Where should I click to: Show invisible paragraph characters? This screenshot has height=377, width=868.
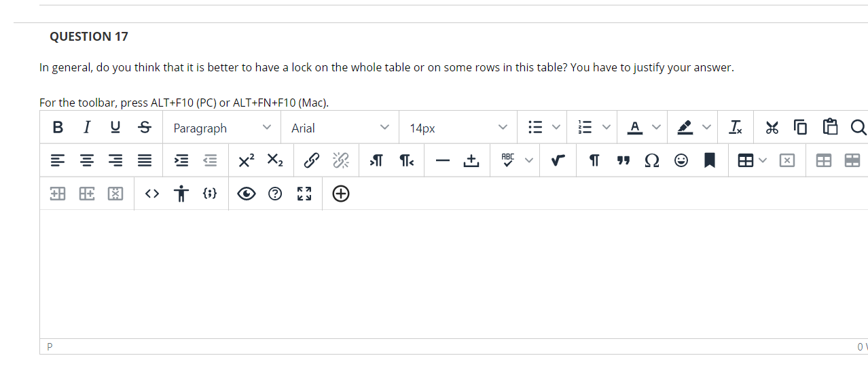coord(594,161)
